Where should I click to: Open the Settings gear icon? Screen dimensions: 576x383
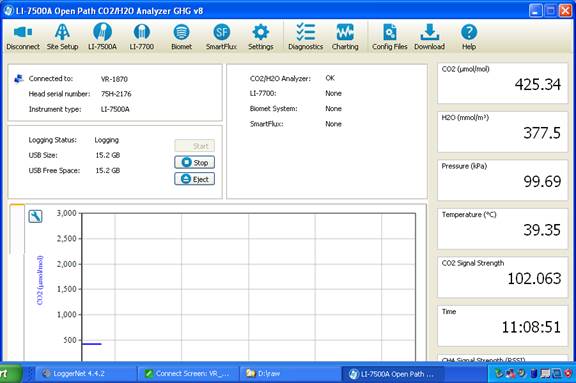click(261, 37)
